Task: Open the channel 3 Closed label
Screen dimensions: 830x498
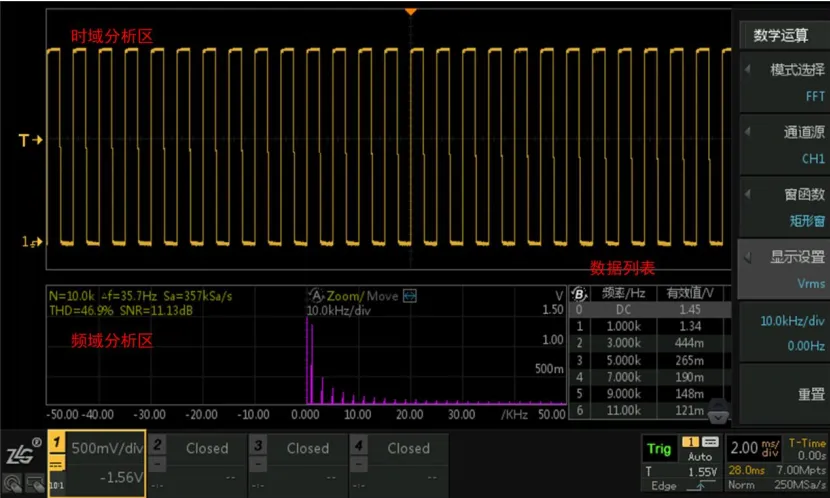Action: point(308,449)
